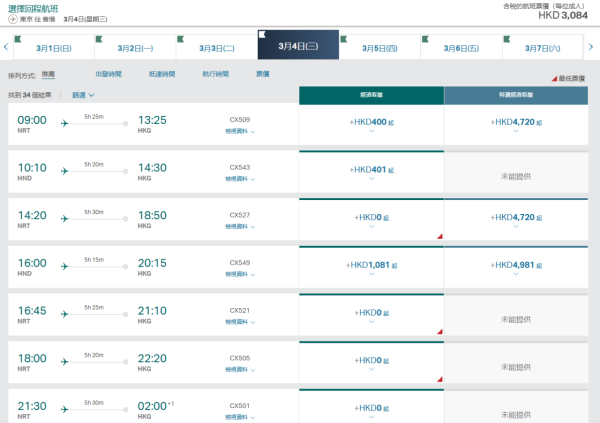Expand flight details for CX509
600x423 pixels.
[x=240, y=131]
